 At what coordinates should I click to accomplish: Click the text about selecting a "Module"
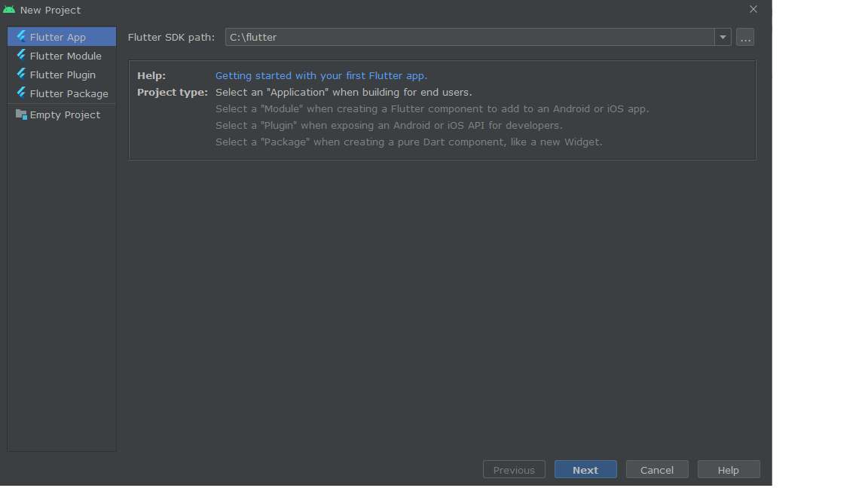[432, 109]
